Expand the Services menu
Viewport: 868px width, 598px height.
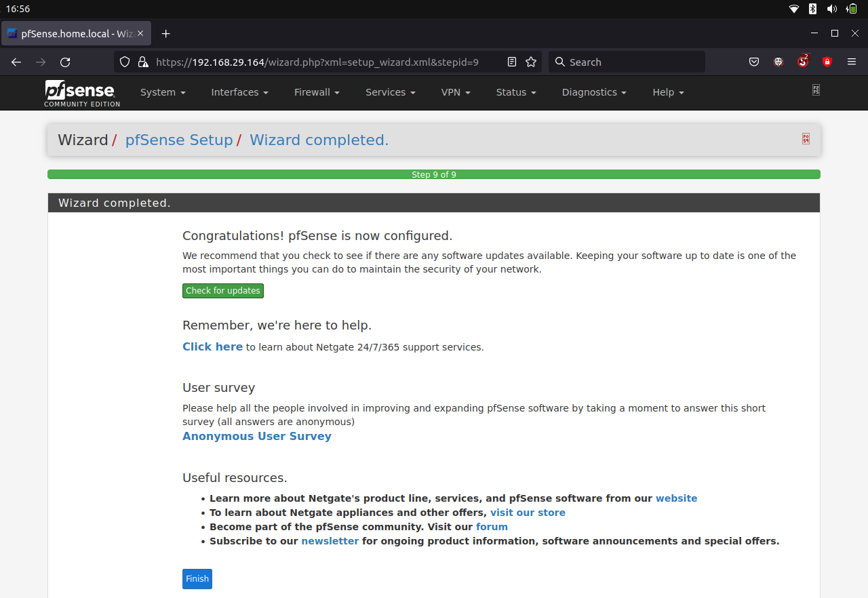tap(390, 92)
